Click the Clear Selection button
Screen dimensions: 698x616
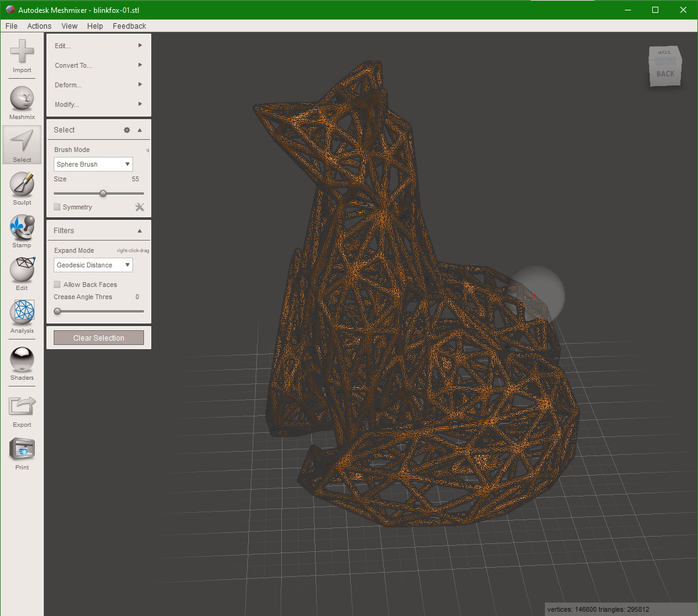99,338
